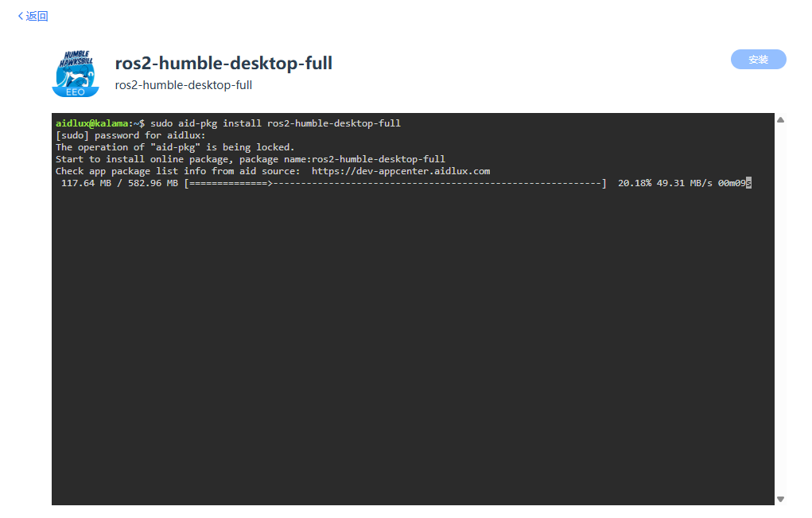Click the download progress bar in terminal

(395, 183)
